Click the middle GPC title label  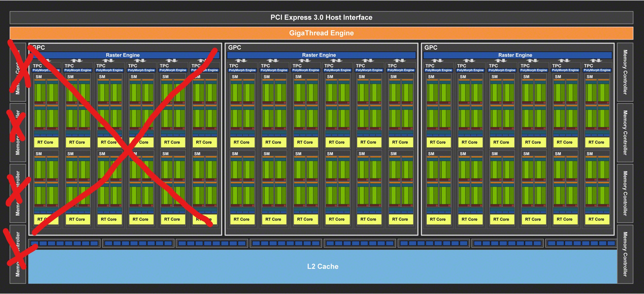click(235, 47)
